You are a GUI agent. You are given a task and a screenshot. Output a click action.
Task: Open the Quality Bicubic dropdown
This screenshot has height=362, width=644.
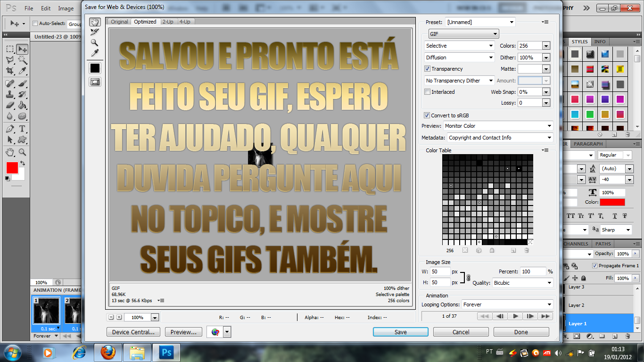(522, 283)
